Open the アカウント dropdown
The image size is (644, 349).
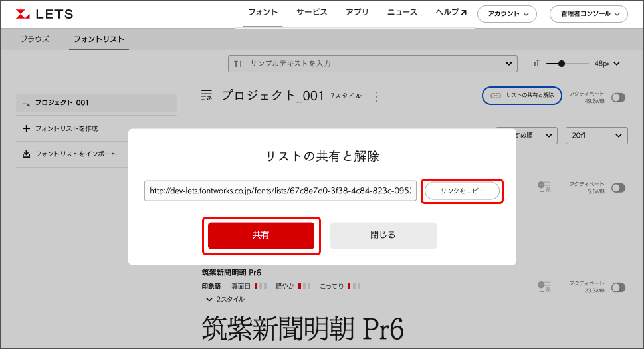point(507,14)
